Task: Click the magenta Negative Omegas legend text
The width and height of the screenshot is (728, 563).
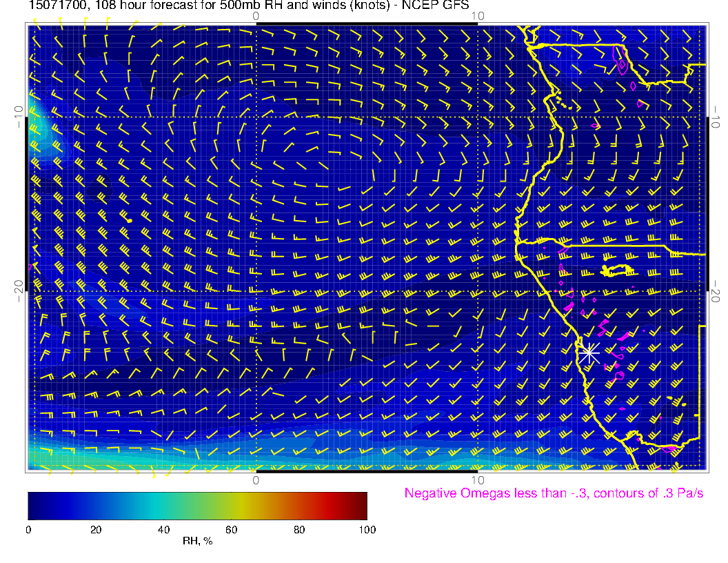Action: click(x=554, y=493)
